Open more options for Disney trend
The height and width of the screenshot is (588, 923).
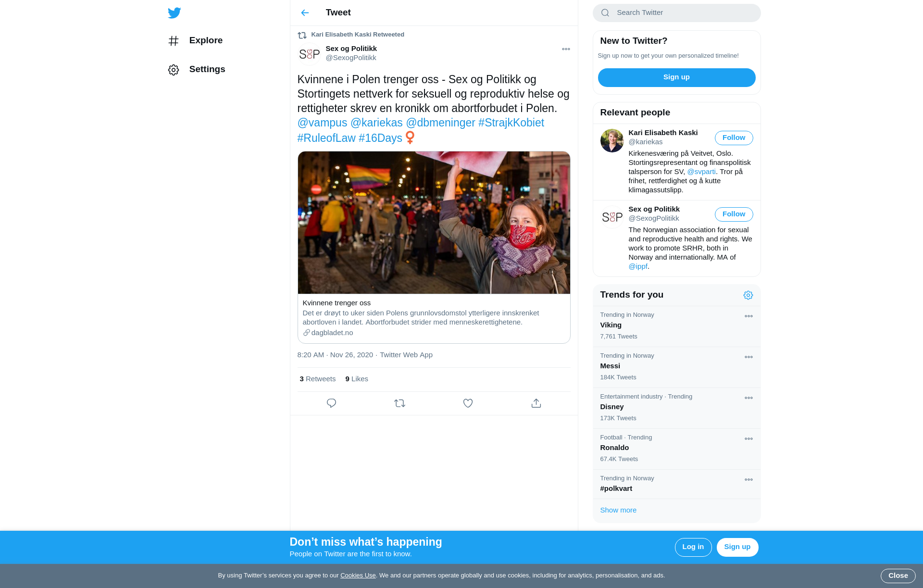point(748,398)
